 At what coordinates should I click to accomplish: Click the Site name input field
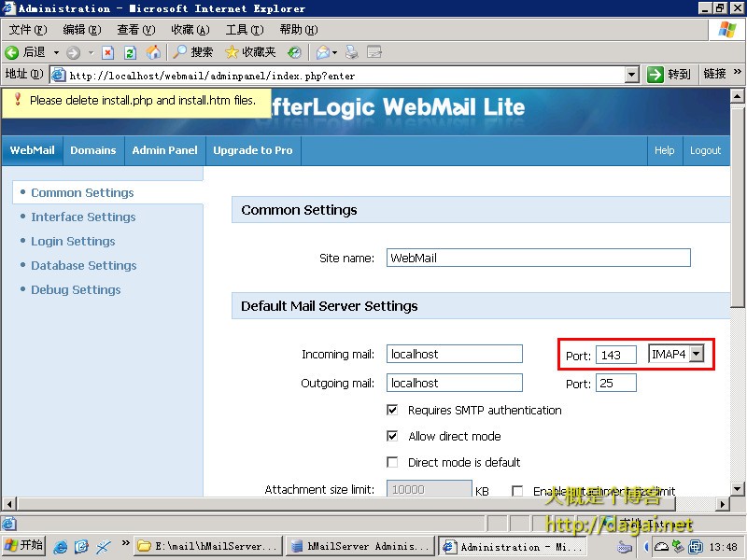539,258
